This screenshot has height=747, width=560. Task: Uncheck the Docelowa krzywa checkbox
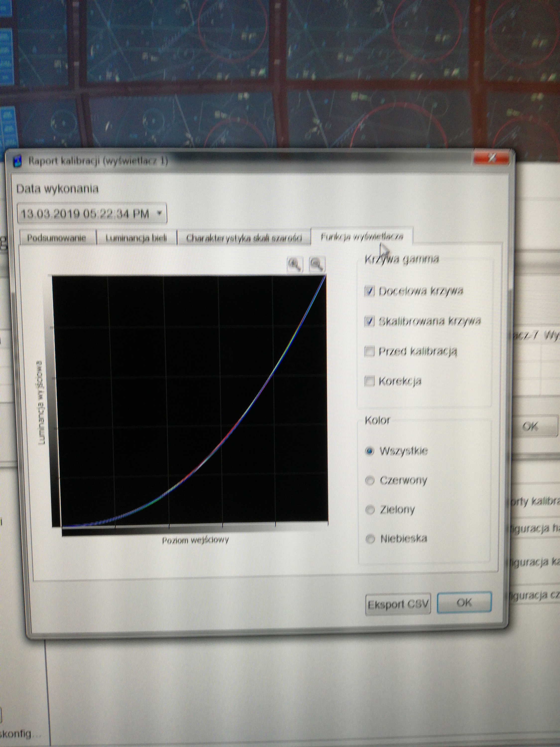point(370,291)
